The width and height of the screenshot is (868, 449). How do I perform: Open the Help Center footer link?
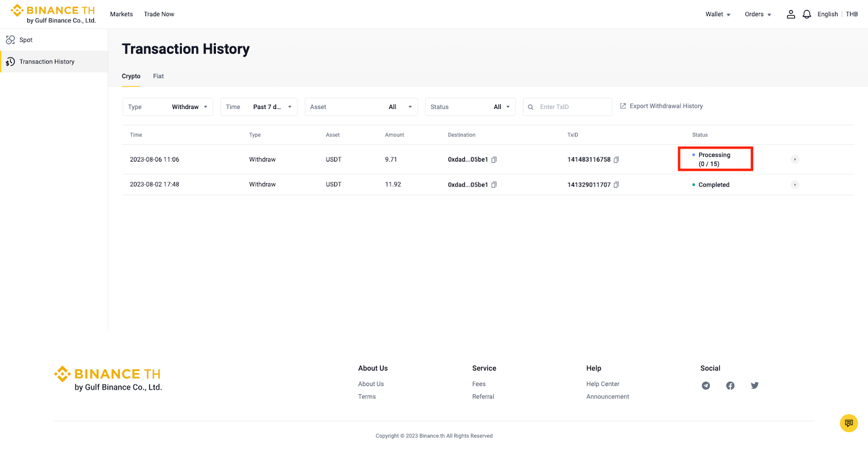pos(603,384)
